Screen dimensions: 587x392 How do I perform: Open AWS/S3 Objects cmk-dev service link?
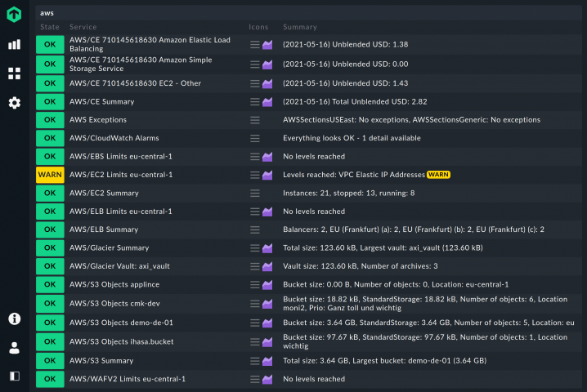pyautogui.click(x=114, y=303)
